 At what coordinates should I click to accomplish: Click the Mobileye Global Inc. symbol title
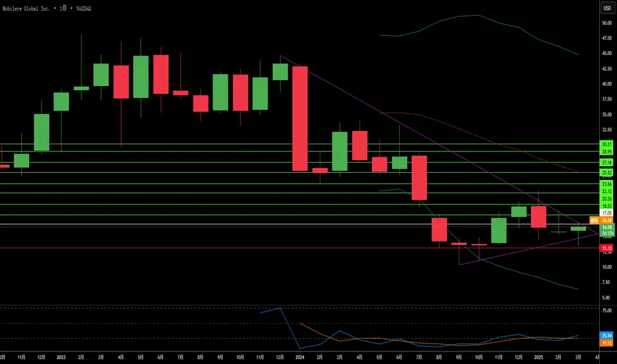(26, 8)
